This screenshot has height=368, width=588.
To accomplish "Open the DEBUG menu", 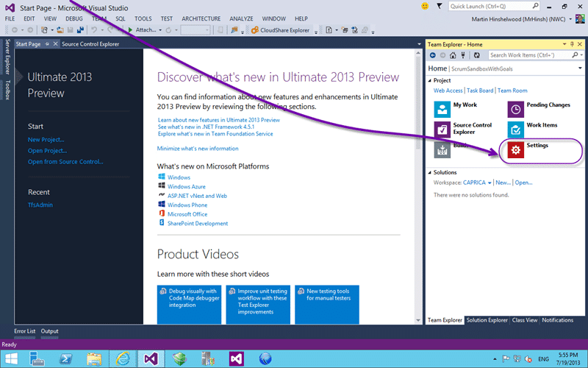I will pos(74,18).
